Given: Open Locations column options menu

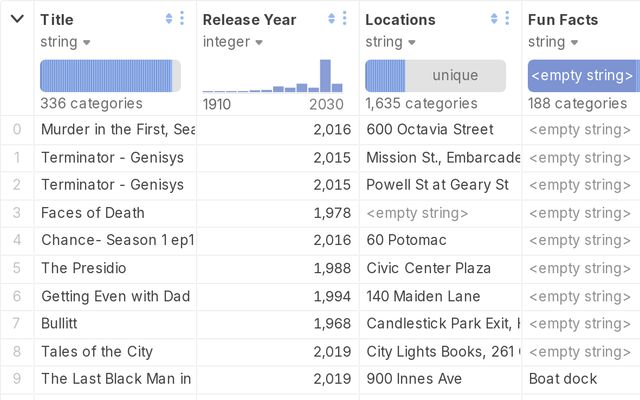Looking at the screenshot, I should [508, 19].
